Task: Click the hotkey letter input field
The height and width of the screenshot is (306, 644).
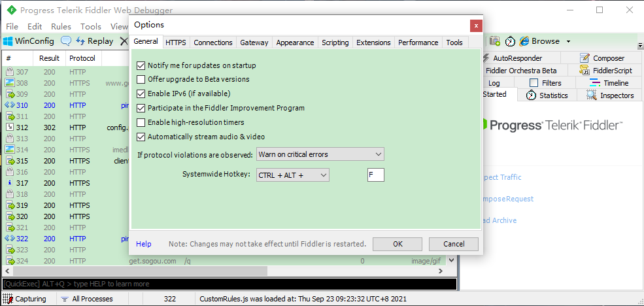Action: tap(376, 175)
